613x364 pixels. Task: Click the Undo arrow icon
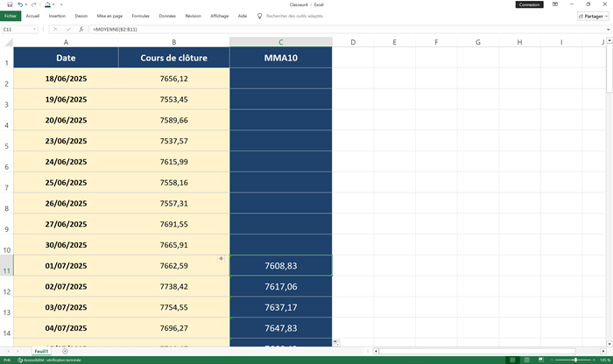(19, 4)
